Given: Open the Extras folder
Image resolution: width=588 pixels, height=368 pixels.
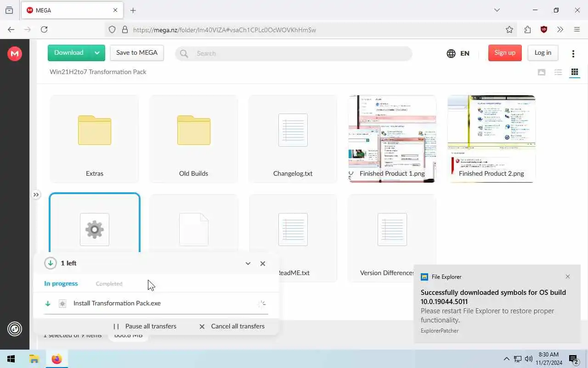Looking at the screenshot, I should coord(95,139).
